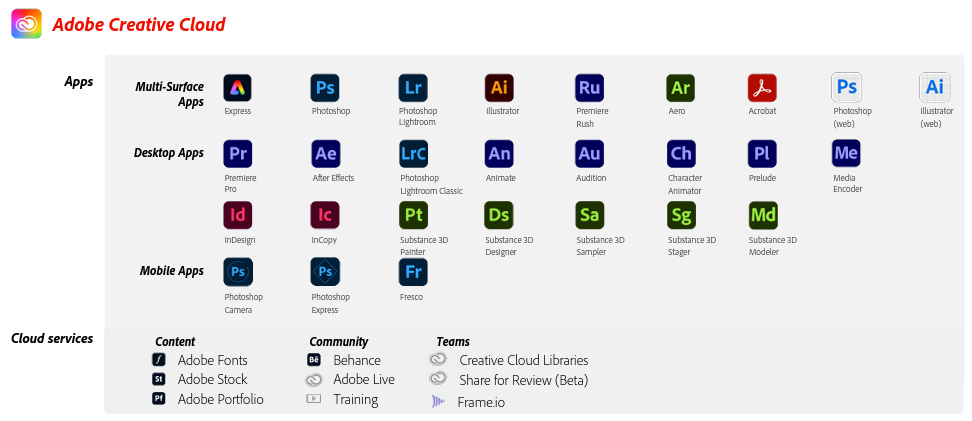Click the Frame.io waveform icon

coord(438,402)
